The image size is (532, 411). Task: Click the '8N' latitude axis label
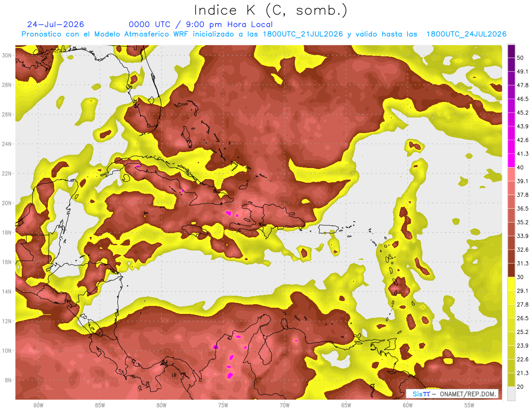click(x=8, y=380)
